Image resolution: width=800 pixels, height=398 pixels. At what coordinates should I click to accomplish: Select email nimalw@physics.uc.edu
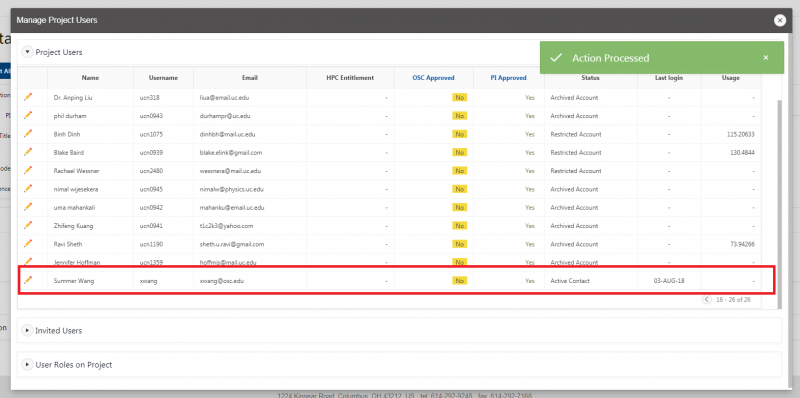pyautogui.click(x=232, y=189)
